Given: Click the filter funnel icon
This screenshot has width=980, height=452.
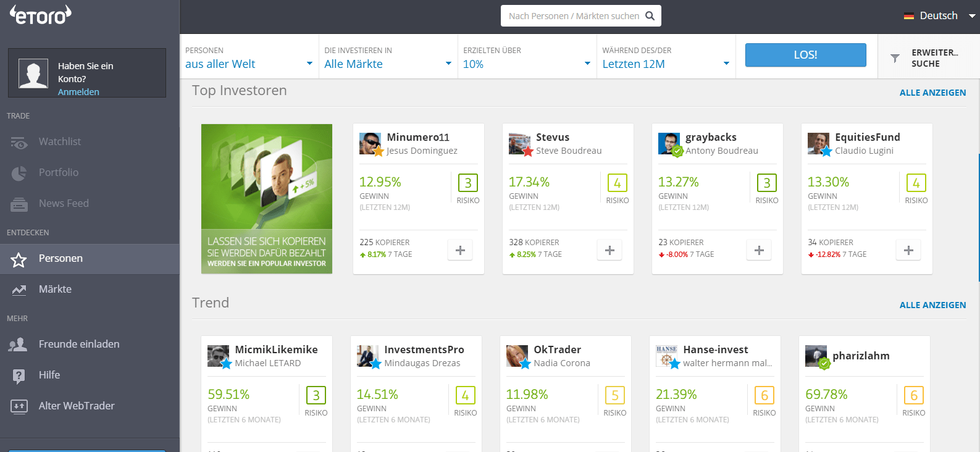Looking at the screenshot, I should 895,59.
